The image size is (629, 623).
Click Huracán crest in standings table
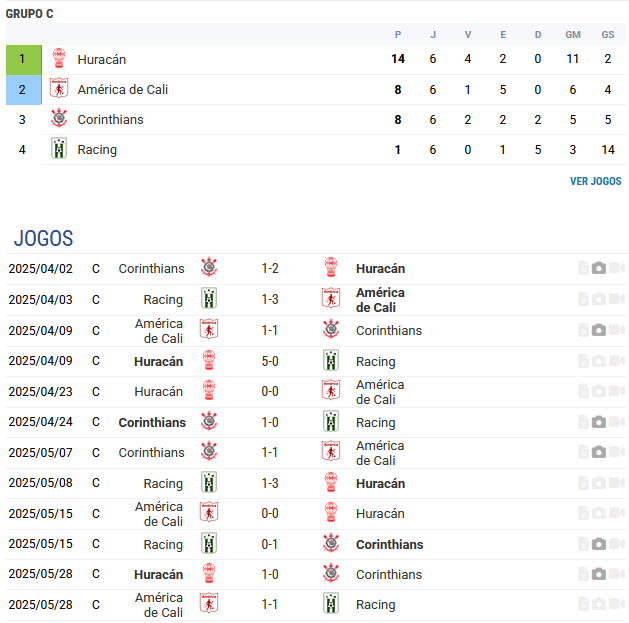pyautogui.click(x=59, y=58)
